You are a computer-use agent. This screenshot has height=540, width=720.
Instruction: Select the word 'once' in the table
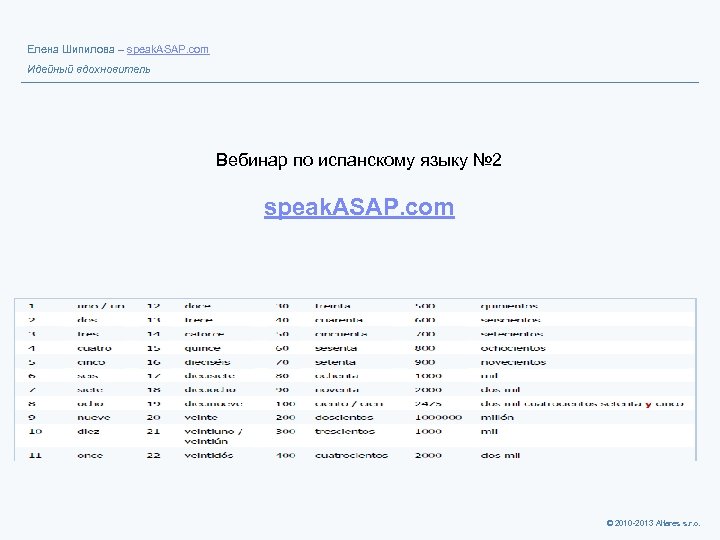pyautogui.click(x=90, y=455)
